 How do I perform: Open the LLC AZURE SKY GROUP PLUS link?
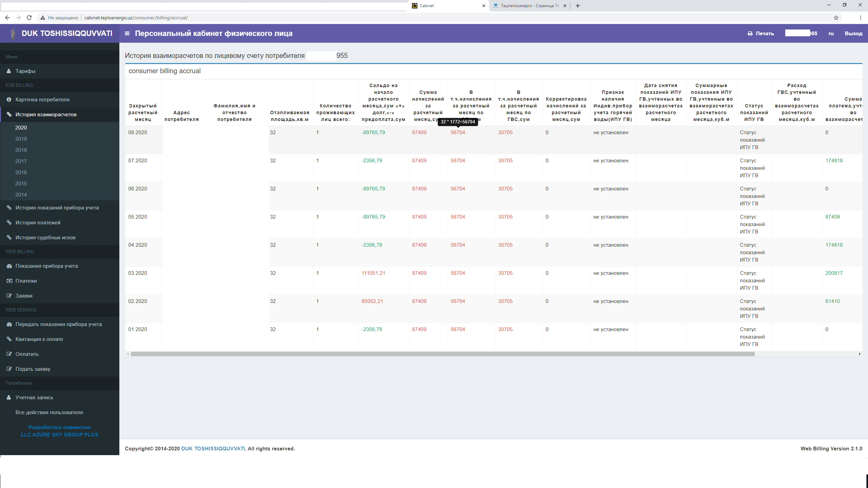(x=59, y=435)
